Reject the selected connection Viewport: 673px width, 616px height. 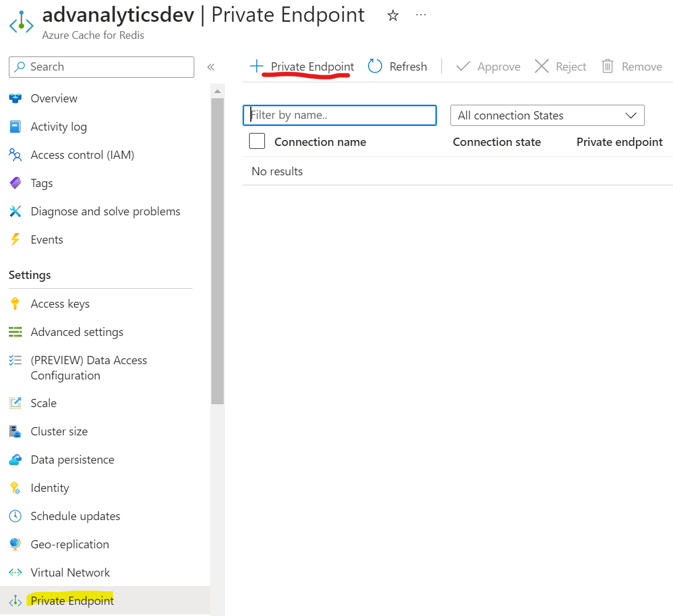click(571, 67)
